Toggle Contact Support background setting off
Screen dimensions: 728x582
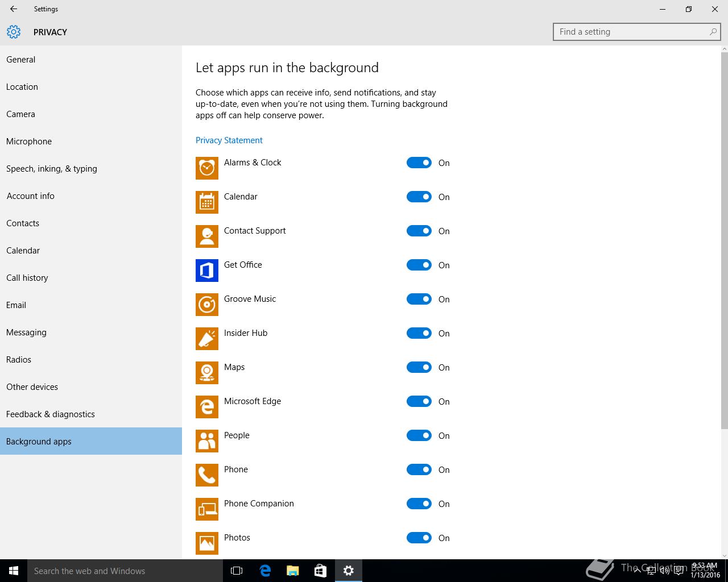click(419, 231)
